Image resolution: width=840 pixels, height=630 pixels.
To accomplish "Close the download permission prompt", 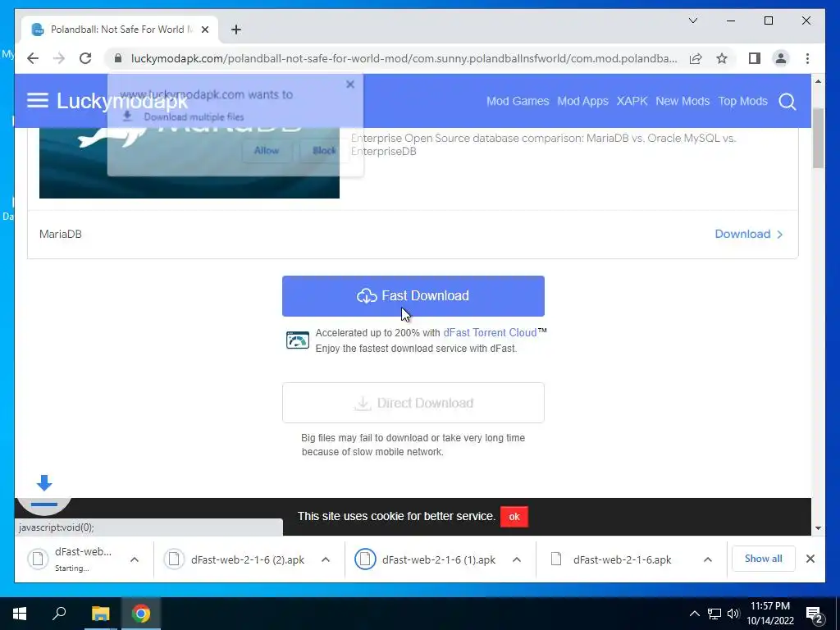I will [x=349, y=84].
